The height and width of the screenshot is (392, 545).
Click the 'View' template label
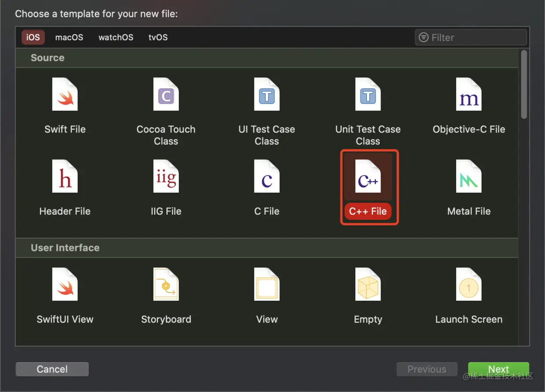tap(267, 319)
